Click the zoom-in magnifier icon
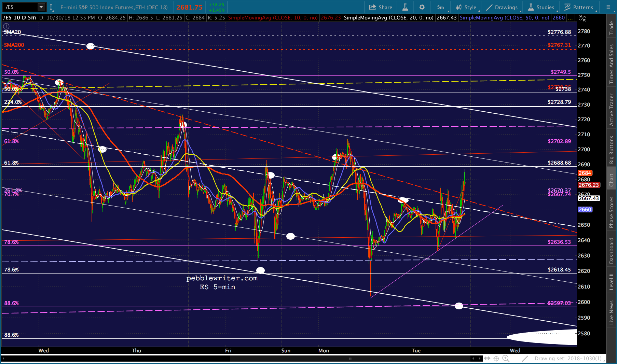This screenshot has width=617, height=364. click(506, 359)
